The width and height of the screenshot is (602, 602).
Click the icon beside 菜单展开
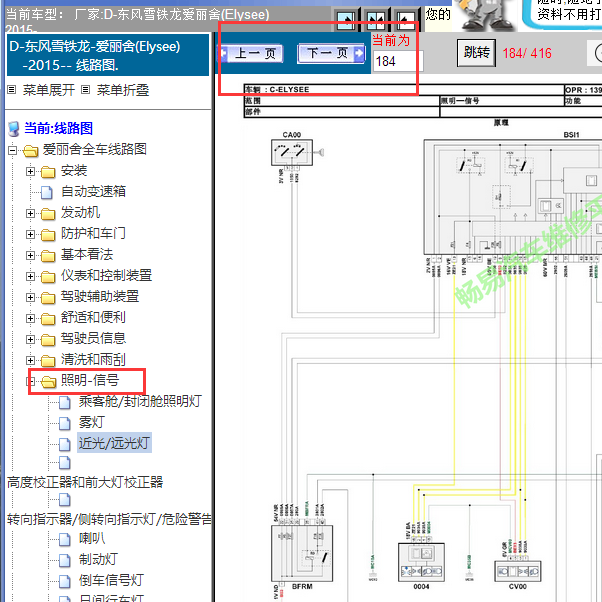pos(12,90)
